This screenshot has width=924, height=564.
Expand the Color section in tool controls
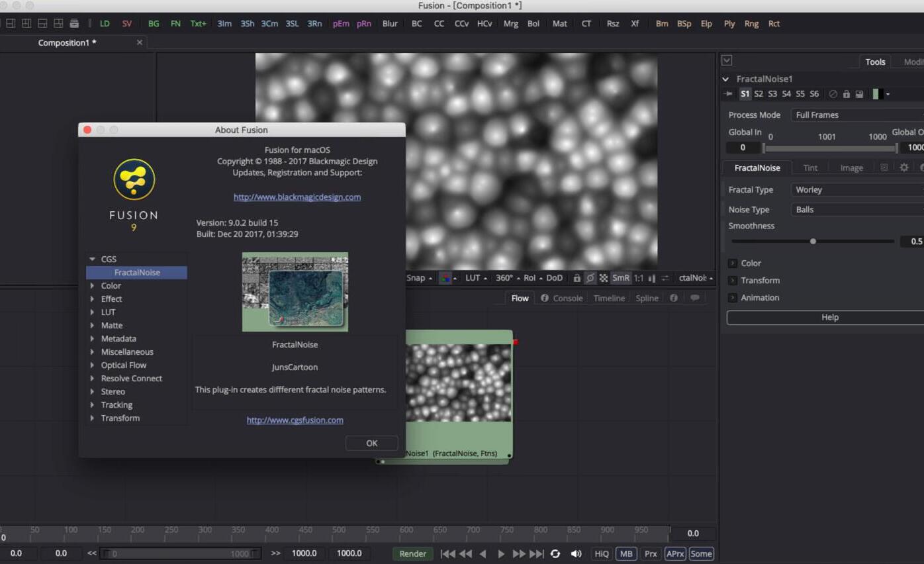[x=733, y=263]
